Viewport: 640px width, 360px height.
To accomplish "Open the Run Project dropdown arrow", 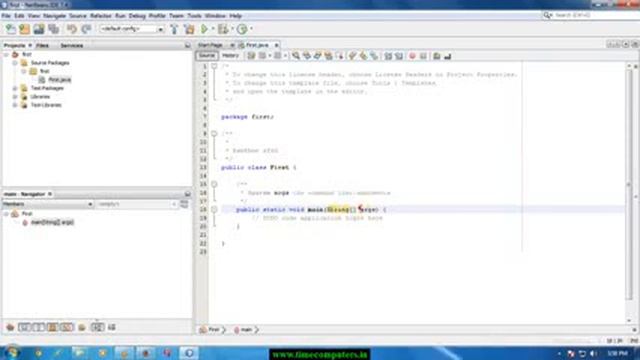I will tap(212, 29).
